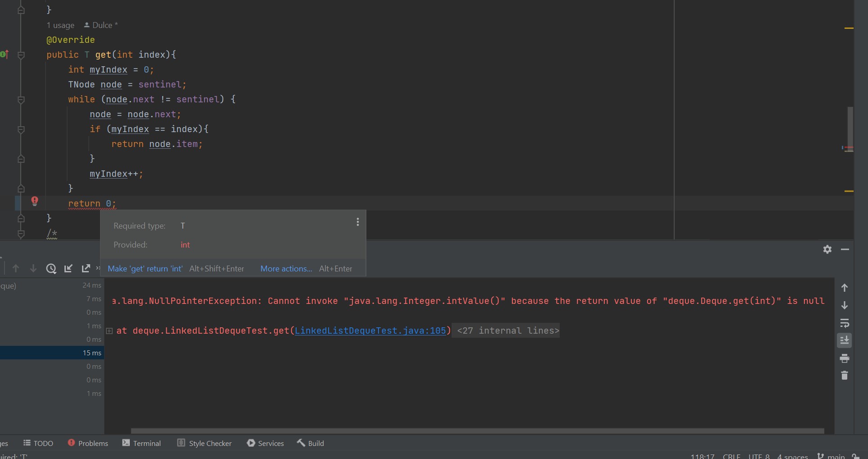Open the Style Checker tool window tab
The width and height of the screenshot is (868, 459).
(205, 443)
